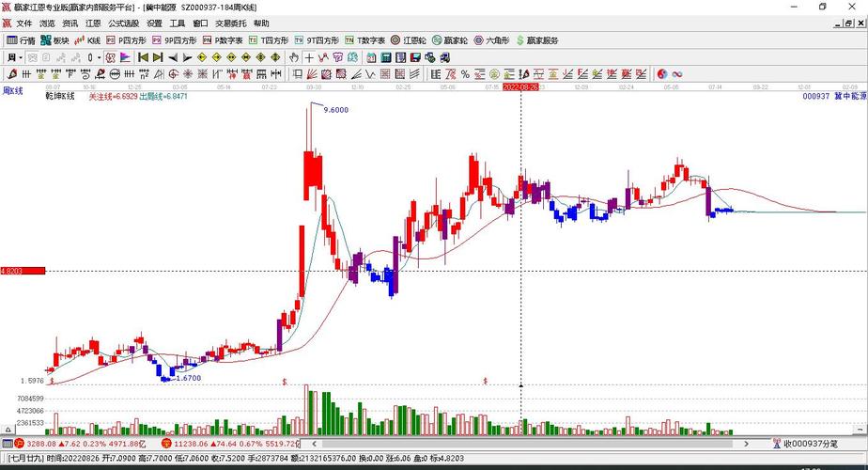The image size is (868, 470).
Task: Open the 交易委托 menu
Action: tap(231, 23)
